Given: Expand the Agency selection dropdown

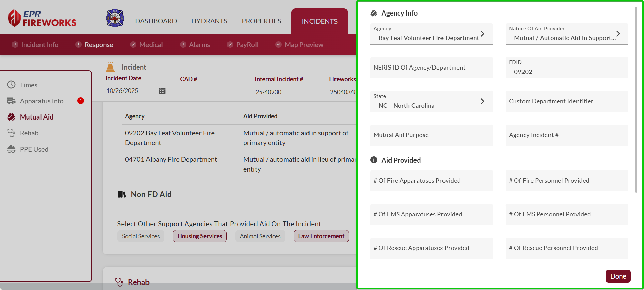Looking at the screenshot, I should point(482,34).
